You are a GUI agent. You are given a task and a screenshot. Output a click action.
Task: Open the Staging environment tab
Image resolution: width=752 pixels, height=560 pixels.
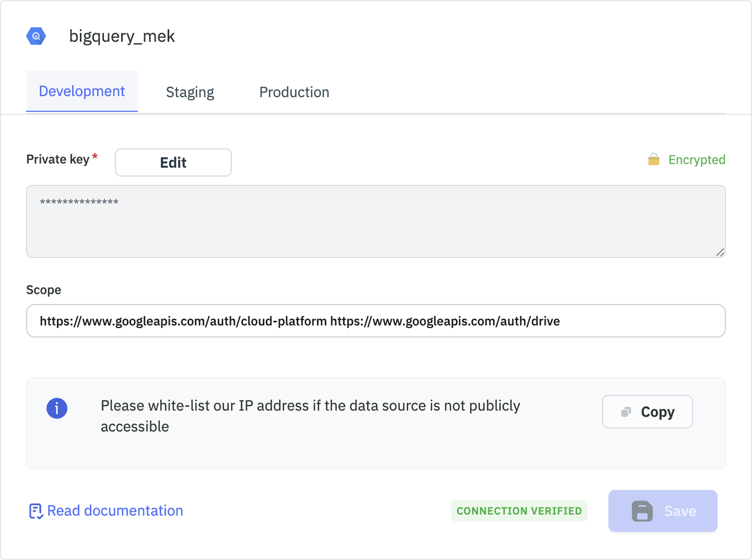[x=190, y=92]
